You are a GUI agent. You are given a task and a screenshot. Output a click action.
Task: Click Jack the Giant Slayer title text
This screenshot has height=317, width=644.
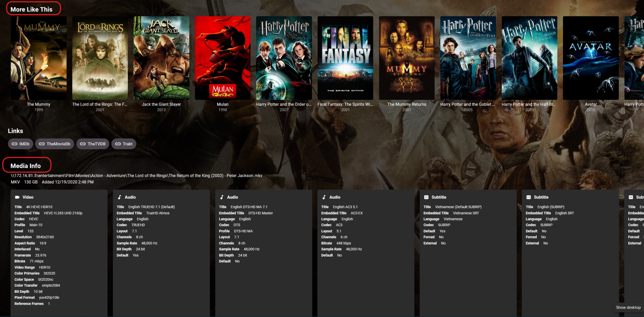click(x=161, y=104)
